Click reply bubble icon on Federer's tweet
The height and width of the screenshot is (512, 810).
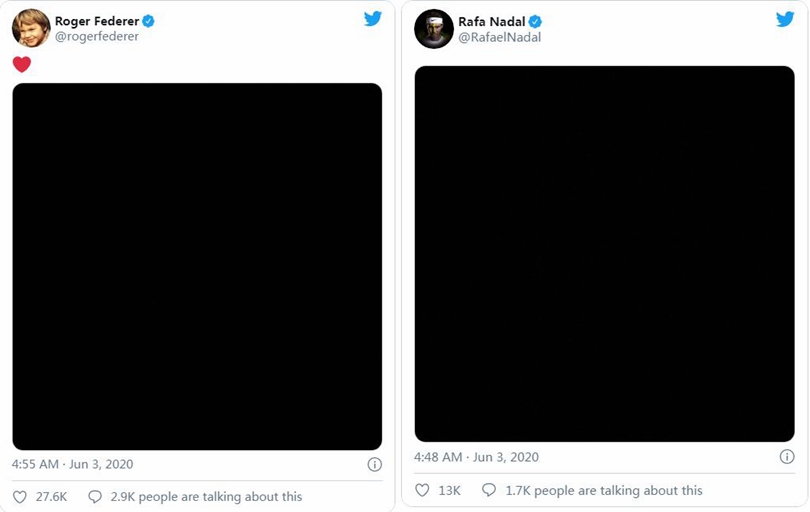(x=95, y=497)
